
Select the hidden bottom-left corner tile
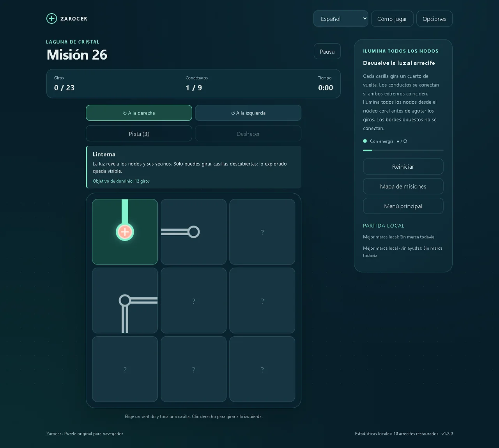[125, 369]
